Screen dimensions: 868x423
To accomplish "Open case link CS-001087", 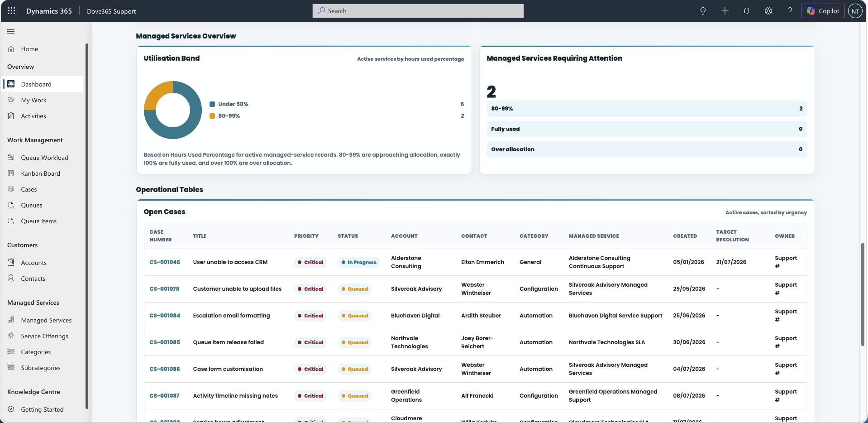I will coord(164,396).
